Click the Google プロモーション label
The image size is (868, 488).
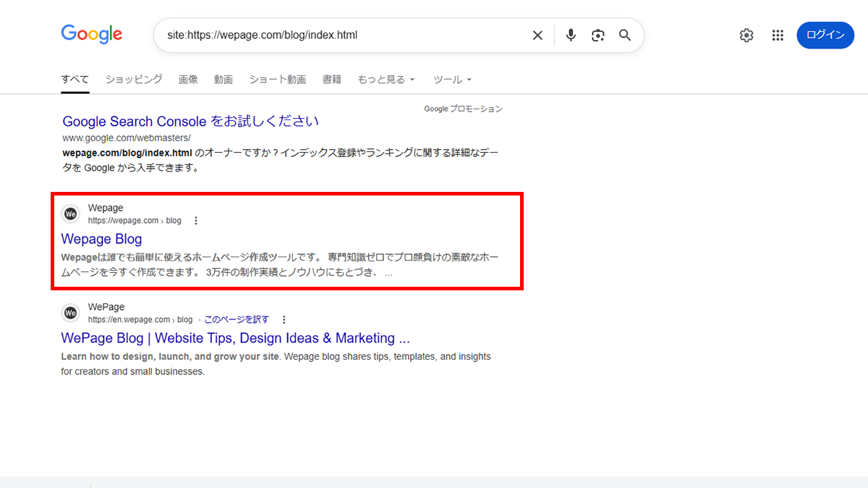pos(463,109)
